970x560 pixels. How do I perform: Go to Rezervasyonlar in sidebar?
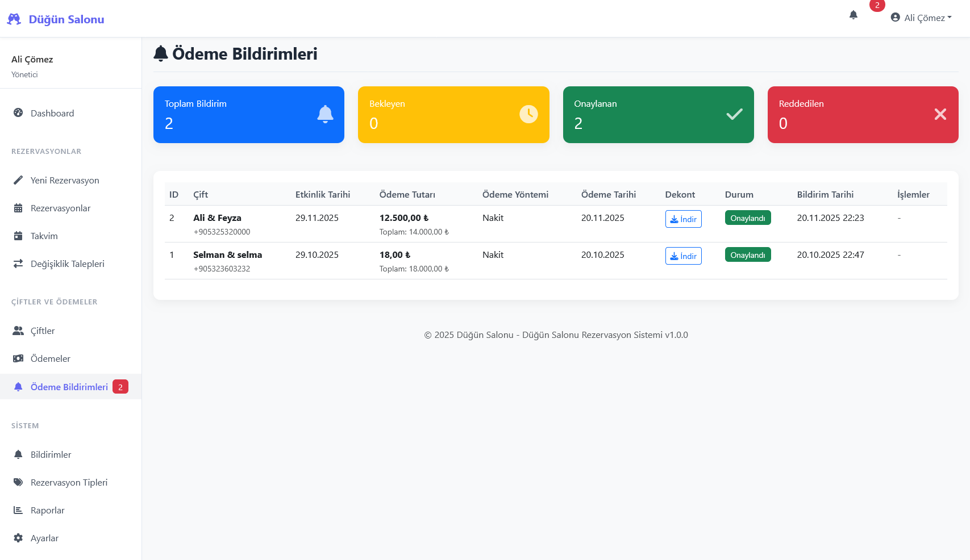(60, 208)
